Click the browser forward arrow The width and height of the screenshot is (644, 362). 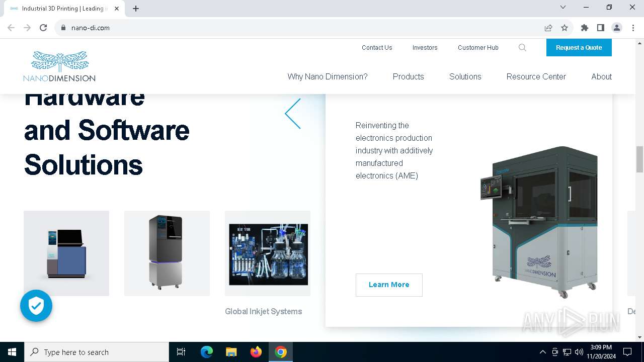(27, 28)
